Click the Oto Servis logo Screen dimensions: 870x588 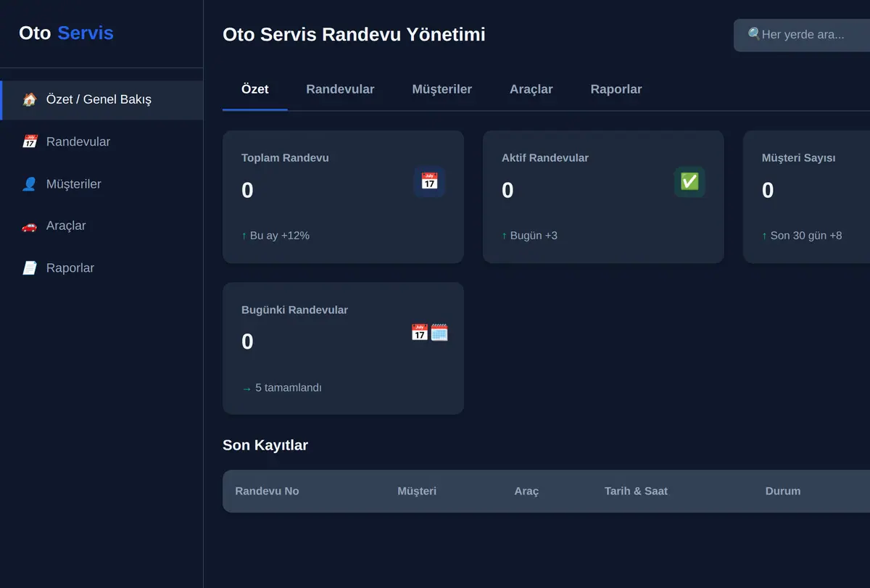tap(66, 33)
